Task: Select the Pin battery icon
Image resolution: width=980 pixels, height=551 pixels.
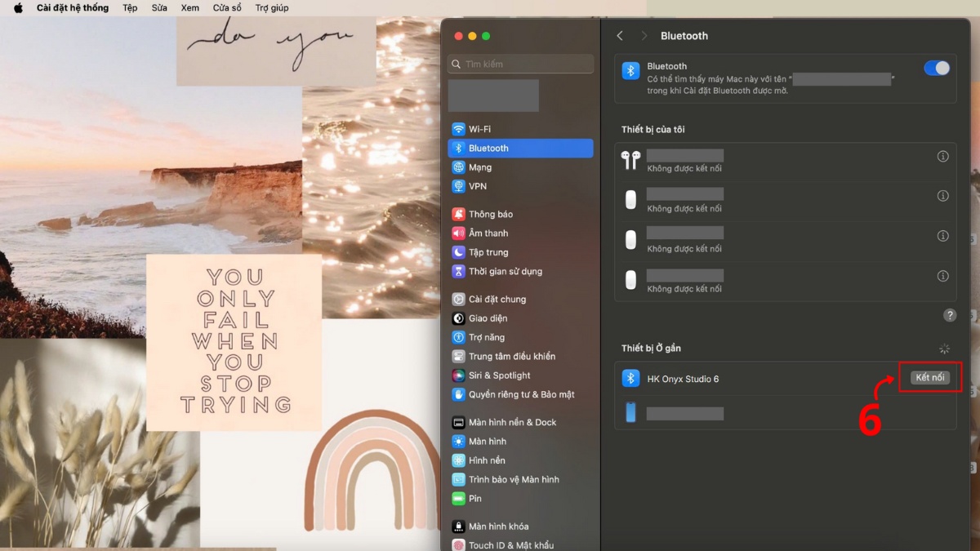Action: coord(459,498)
